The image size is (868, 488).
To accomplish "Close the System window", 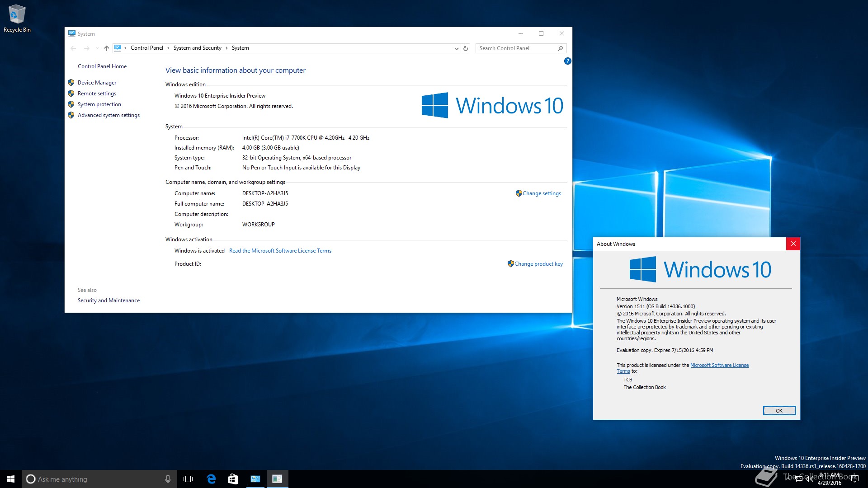I will (562, 33).
